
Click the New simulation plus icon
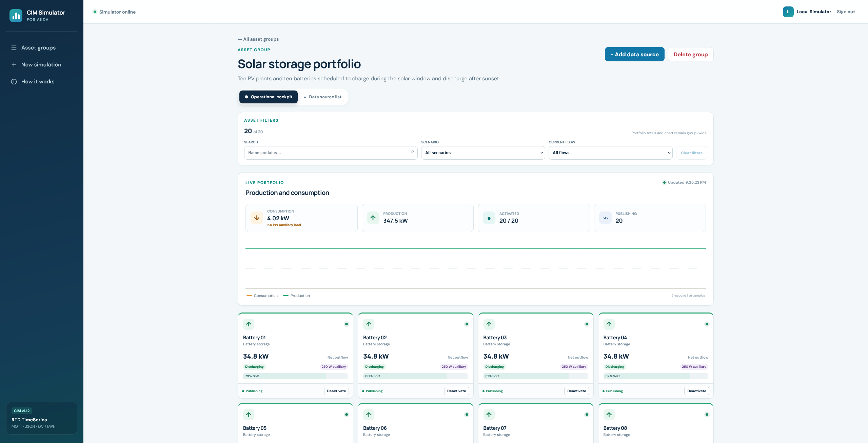click(x=14, y=65)
